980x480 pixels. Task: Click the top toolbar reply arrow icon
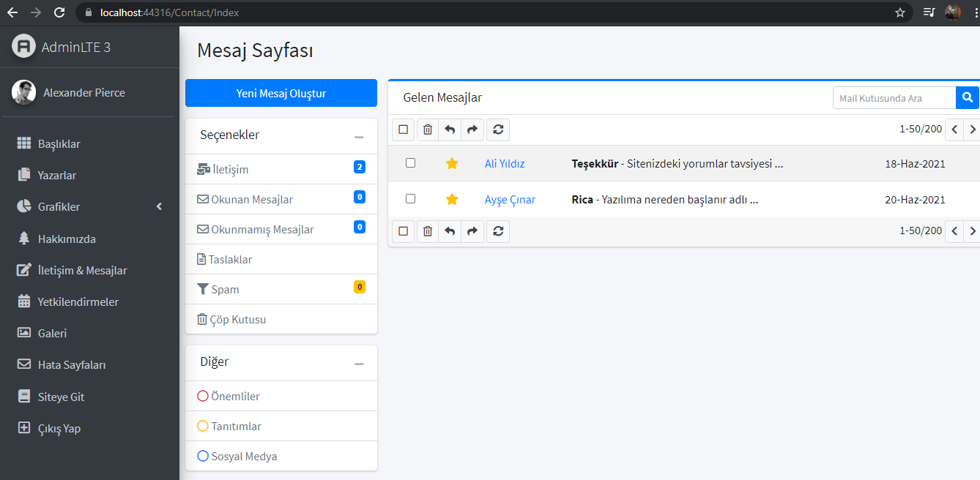[450, 130]
